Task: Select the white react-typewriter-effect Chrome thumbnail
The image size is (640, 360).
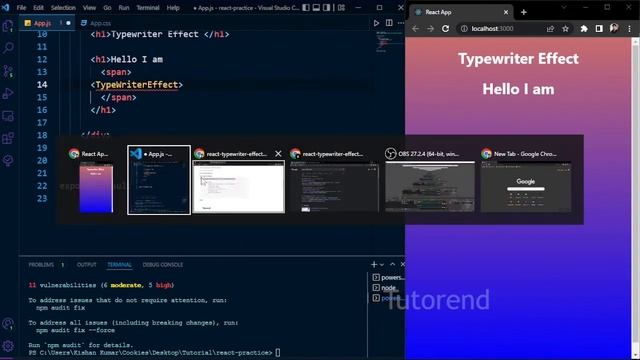Action: [239, 187]
